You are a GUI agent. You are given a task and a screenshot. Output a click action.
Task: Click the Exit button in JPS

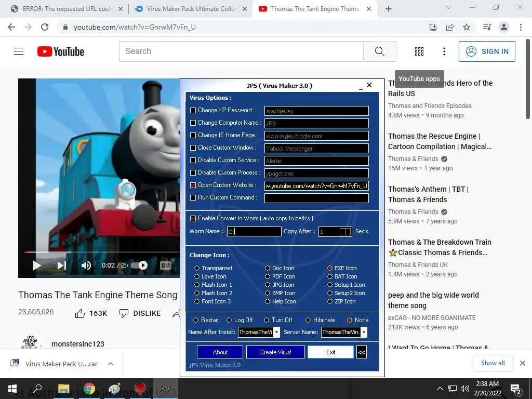pyautogui.click(x=331, y=352)
